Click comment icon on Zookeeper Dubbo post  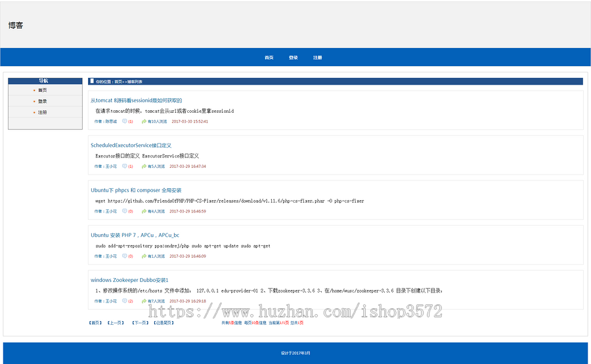(124, 301)
